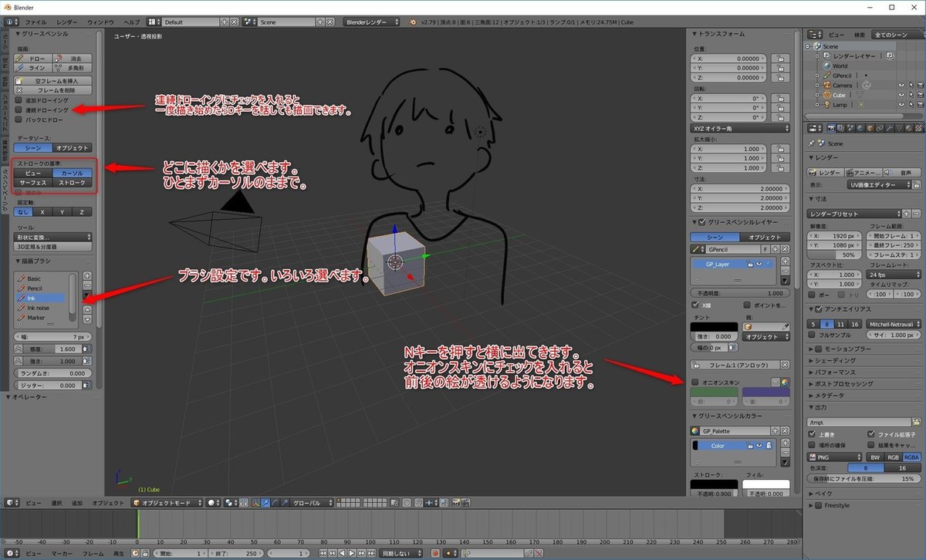Click the black Tint color swatch

(x=713, y=326)
